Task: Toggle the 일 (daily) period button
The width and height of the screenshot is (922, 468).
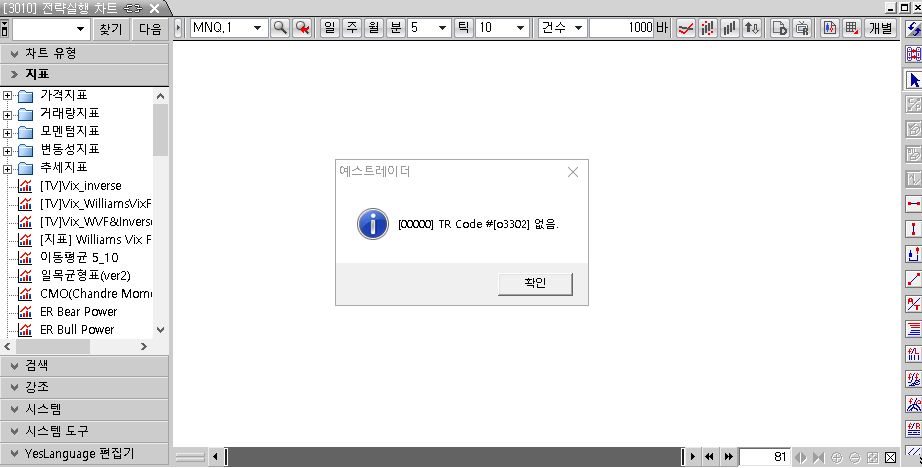Action: (329, 28)
